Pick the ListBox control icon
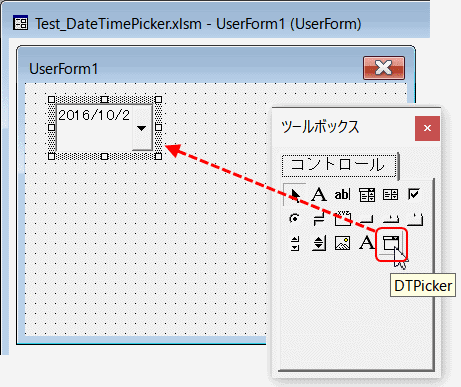 [x=390, y=194]
